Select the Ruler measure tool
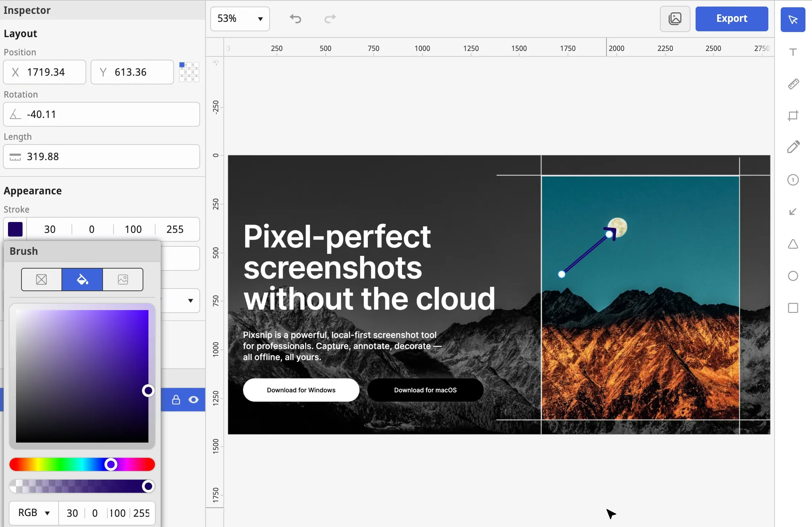 pyautogui.click(x=793, y=84)
